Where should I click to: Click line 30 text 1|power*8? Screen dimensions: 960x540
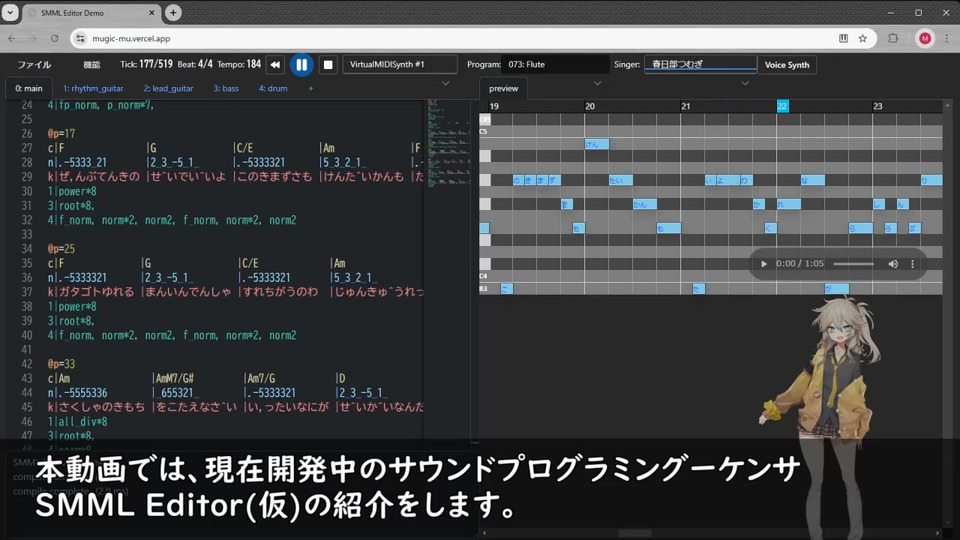tap(72, 191)
